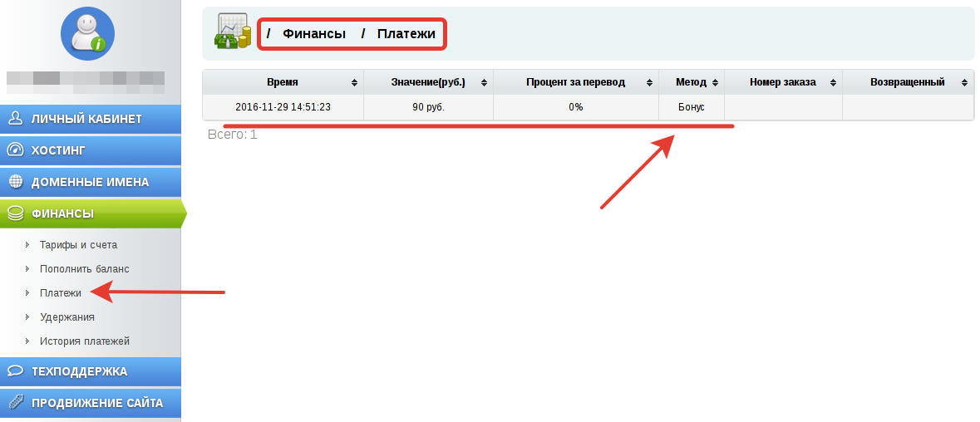Screen dimensions: 980x422
Task: Click the coins icon beside Финансы
Action: pos(15,213)
